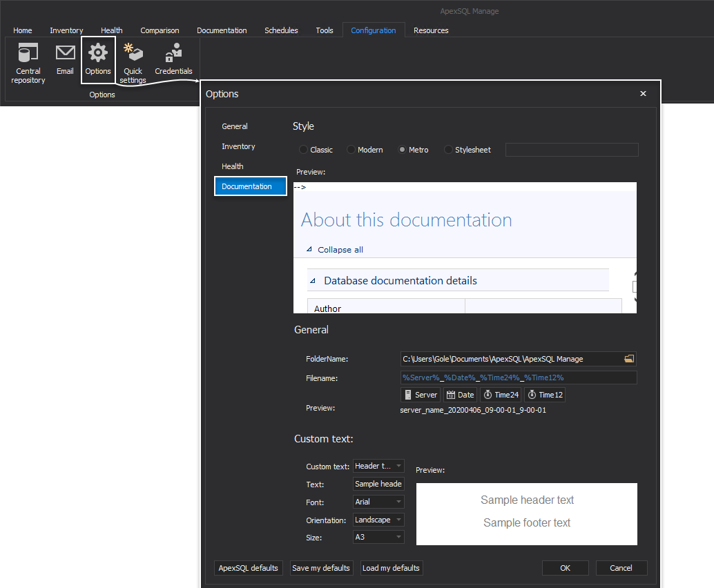The height and width of the screenshot is (588, 714).
Task: Click the Filename pattern field
Action: coord(518,378)
